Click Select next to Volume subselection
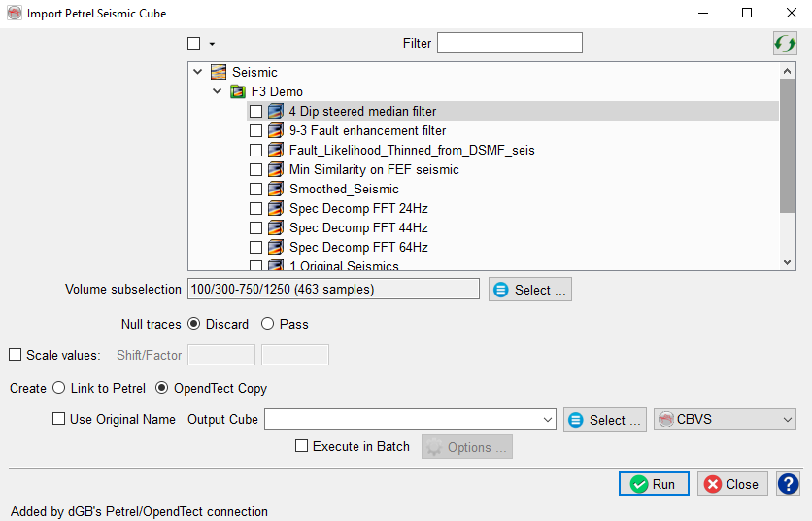The image size is (812, 521). pos(529,290)
